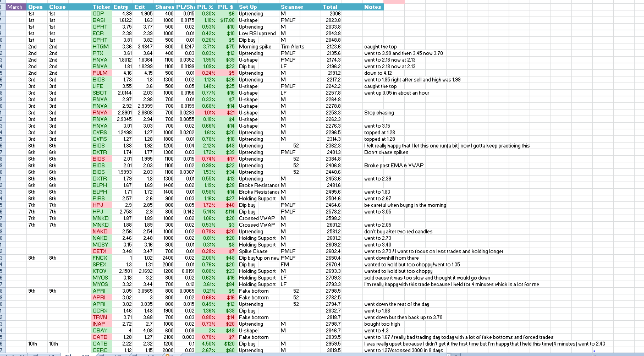
Task: Select the purple March header cell
Action: pyautogui.click(x=16, y=7)
